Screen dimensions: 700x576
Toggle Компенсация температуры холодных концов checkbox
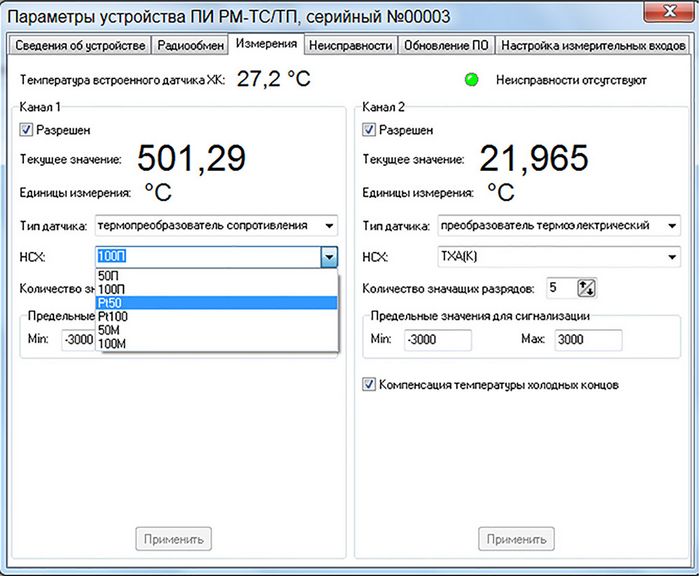click(x=370, y=384)
